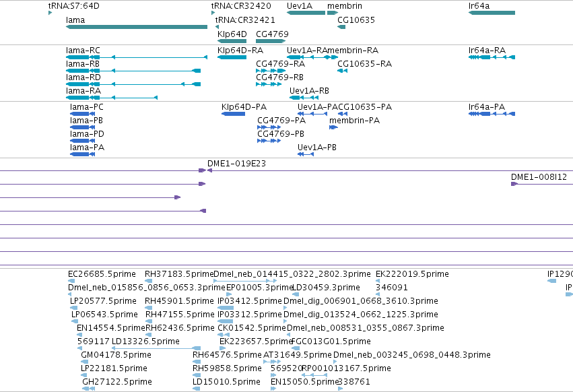Select the LP20577.5prime EST

[103, 301]
